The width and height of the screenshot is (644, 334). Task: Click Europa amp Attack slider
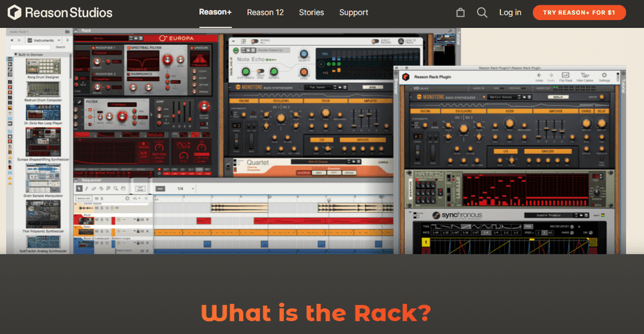pyautogui.click(x=173, y=111)
